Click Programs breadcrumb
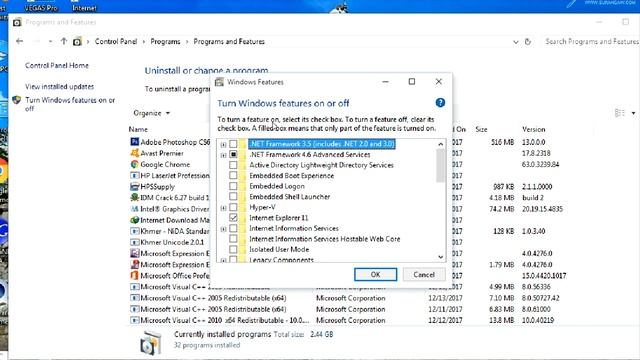The image size is (640, 360). pos(165,42)
